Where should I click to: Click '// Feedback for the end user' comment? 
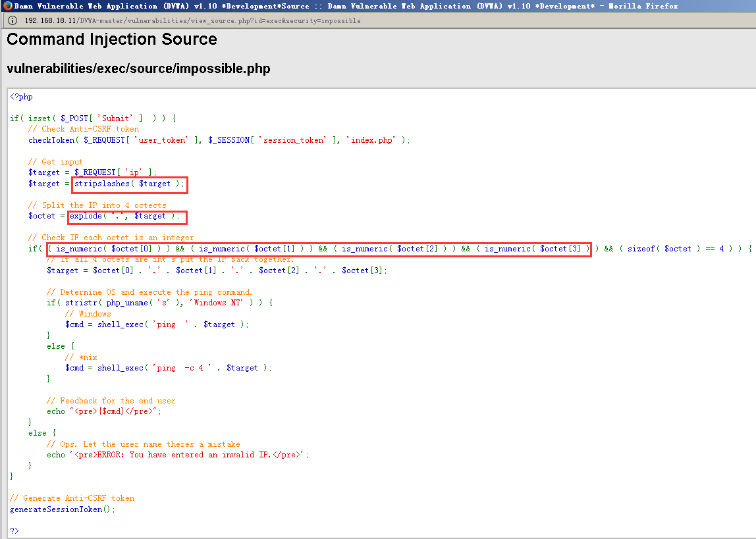(x=111, y=401)
